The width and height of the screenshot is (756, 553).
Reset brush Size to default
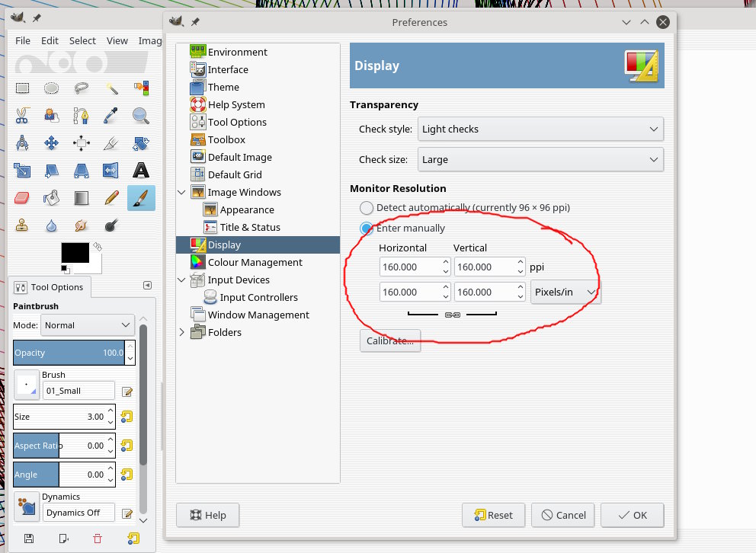(127, 417)
